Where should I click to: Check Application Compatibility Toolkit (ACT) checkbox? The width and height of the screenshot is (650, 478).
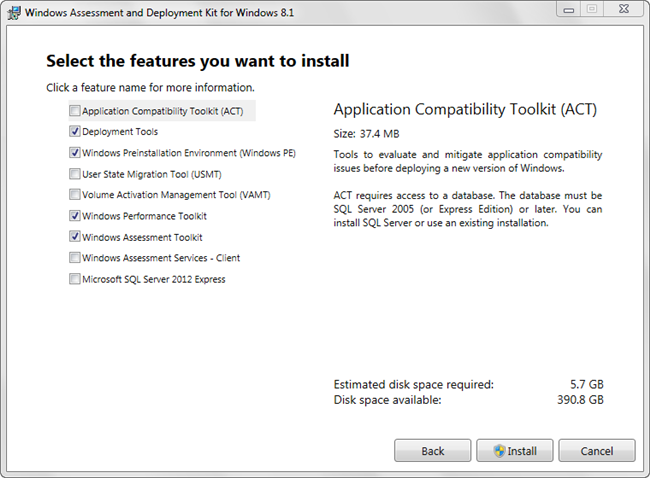pos(75,111)
